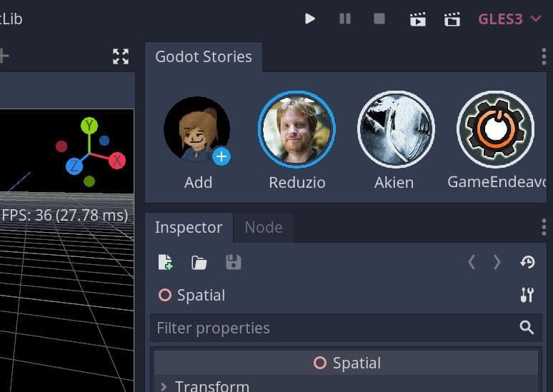Click the Z axis gizmo handle
Viewport: 553px width, 392px height.
74,166
